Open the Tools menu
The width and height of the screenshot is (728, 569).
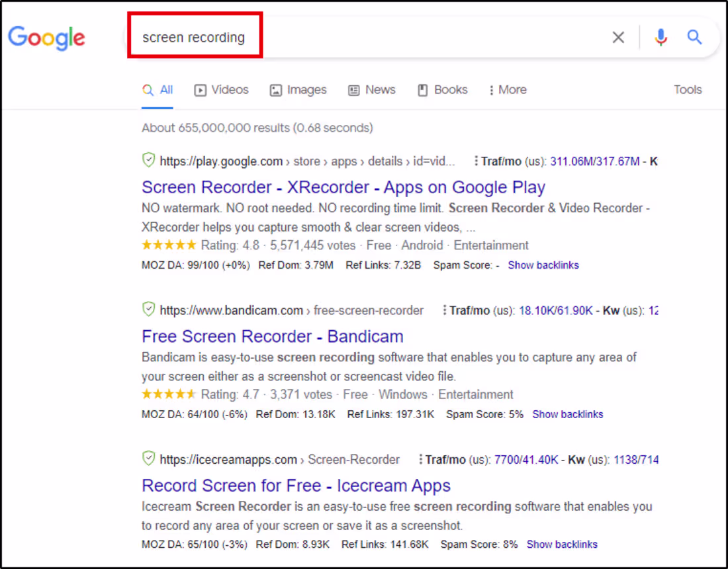pos(688,89)
